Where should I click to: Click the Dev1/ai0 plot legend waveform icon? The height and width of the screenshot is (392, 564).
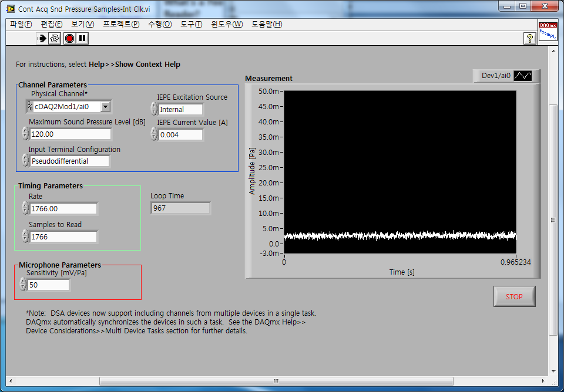pos(522,76)
